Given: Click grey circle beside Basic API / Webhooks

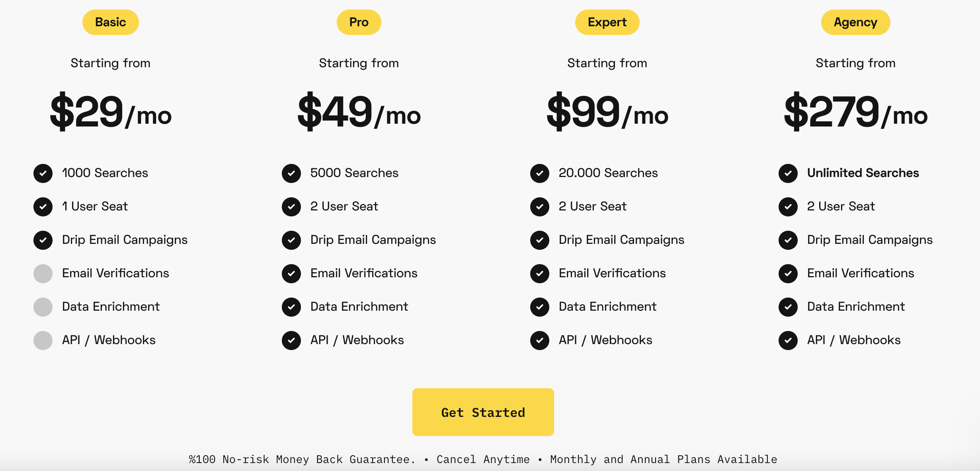Looking at the screenshot, I should 43,341.
